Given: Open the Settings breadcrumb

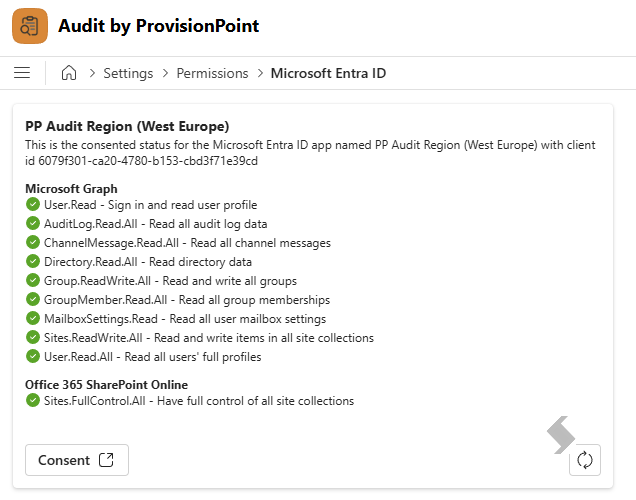Looking at the screenshot, I should tap(128, 73).
